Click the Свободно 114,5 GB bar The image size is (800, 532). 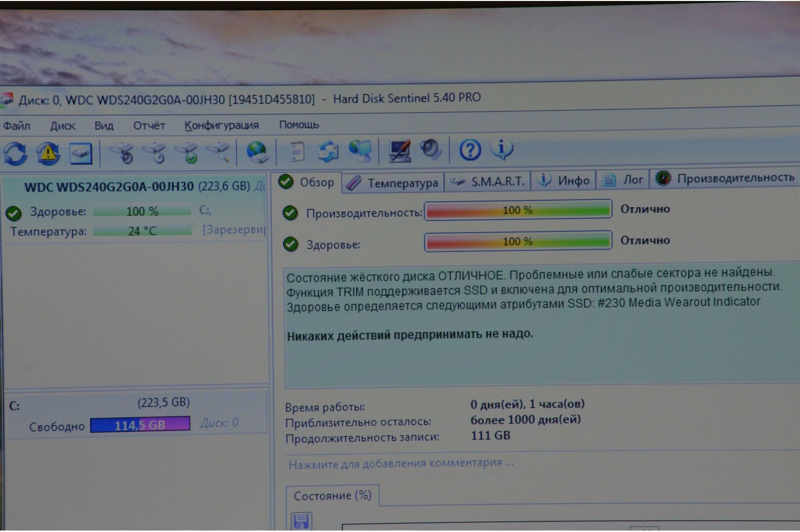pos(140,425)
